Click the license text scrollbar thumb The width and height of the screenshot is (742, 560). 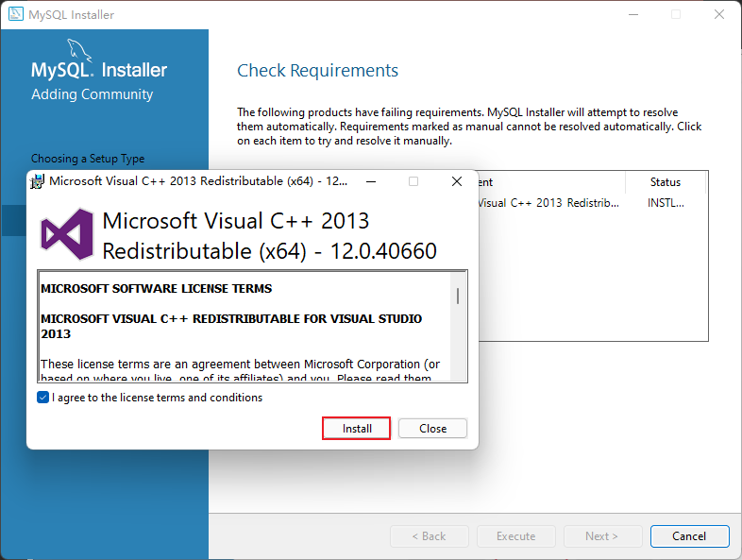point(458,296)
